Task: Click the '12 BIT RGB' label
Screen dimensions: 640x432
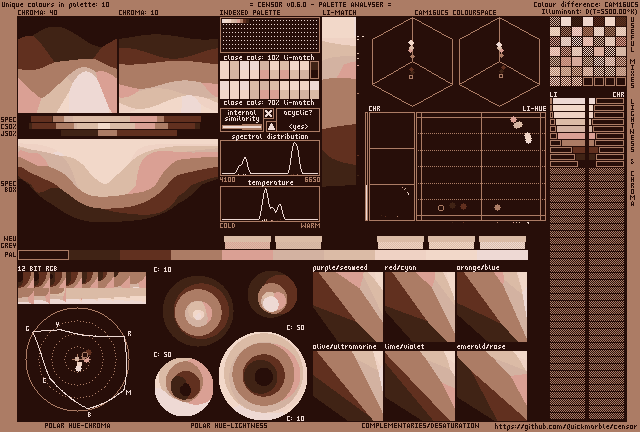Action: tap(38, 268)
